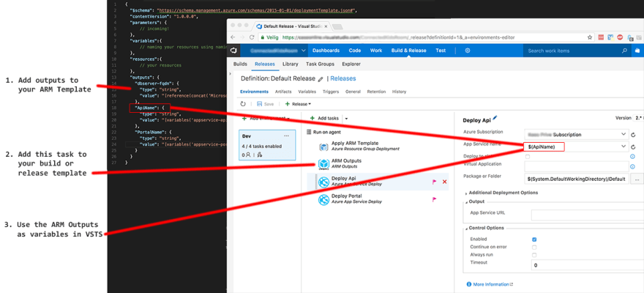Screen dimensions: 644x293
Task: Select the ARM Outputs task icon
Action: coord(324,163)
